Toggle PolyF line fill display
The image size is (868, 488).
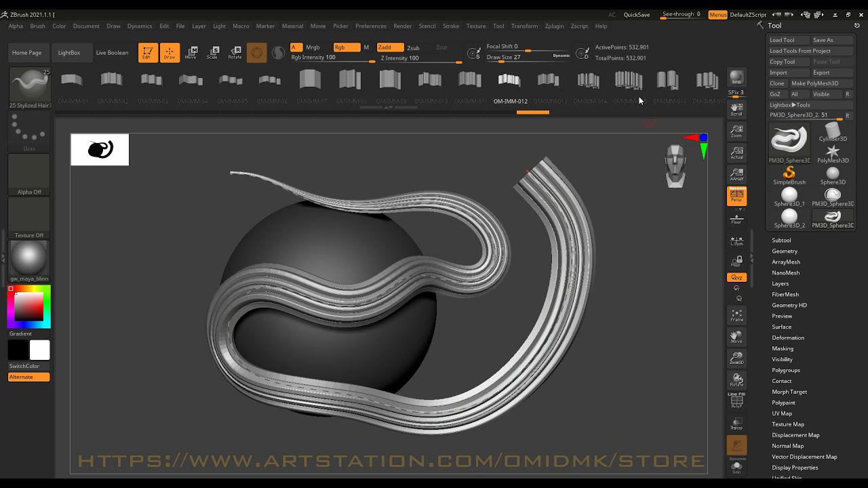[736, 401]
